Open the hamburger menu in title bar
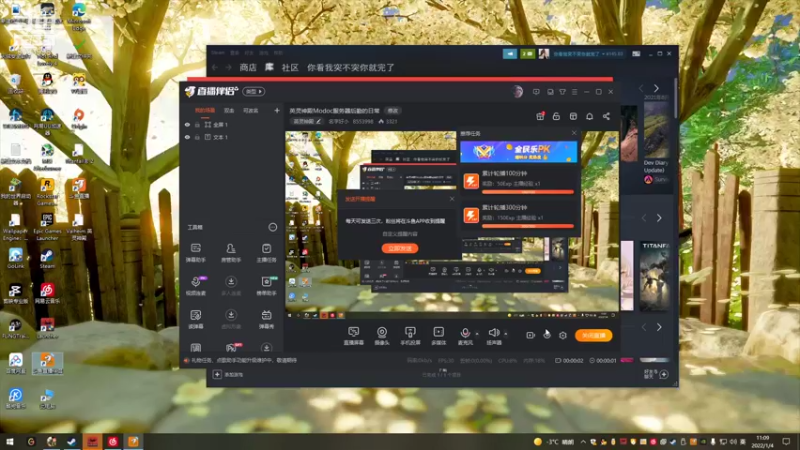 point(574,92)
